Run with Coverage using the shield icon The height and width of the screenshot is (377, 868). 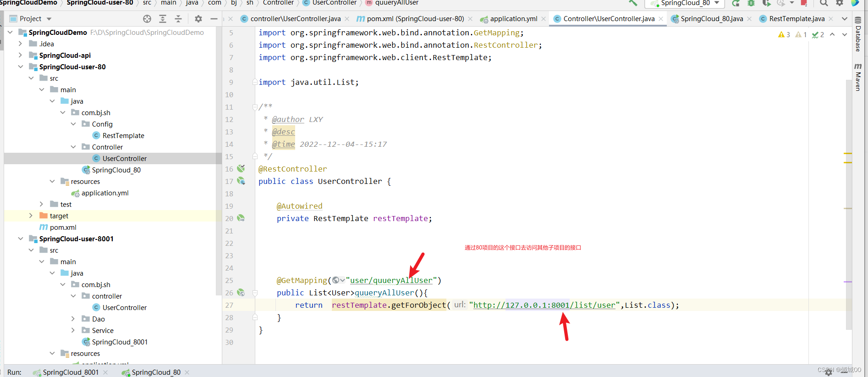tap(766, 3)
